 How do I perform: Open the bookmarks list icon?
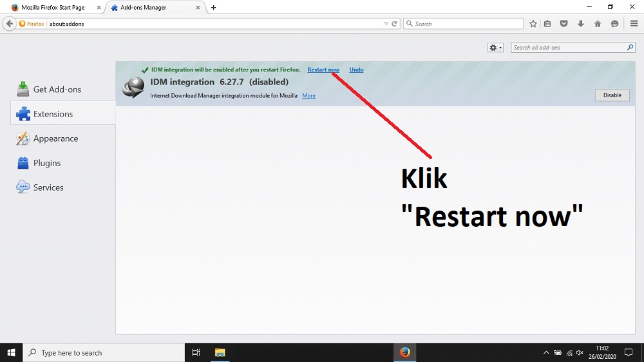[x=547, y=24]
